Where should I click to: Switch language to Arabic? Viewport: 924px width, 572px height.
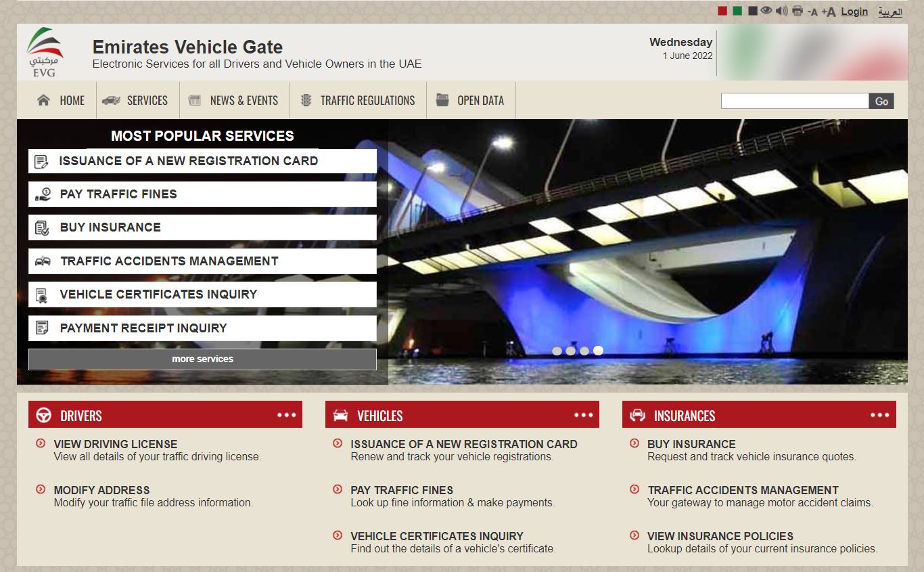point(890,12)
